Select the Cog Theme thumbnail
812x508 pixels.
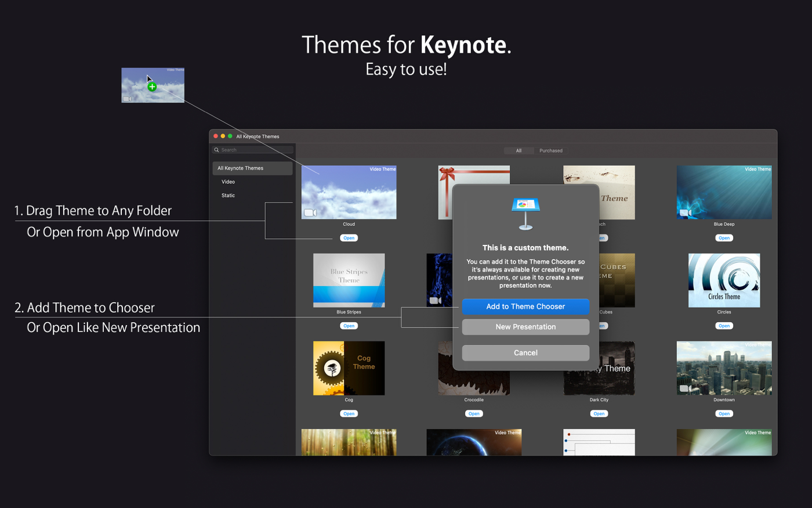349,368
